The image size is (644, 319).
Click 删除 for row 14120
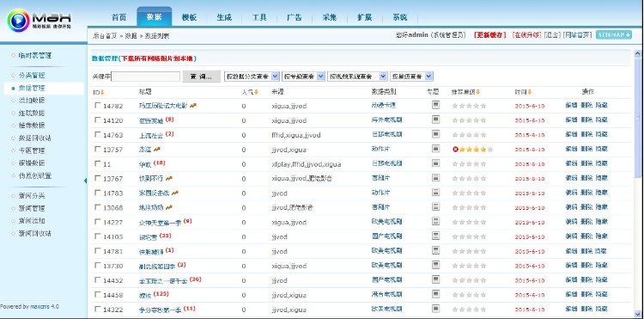click(586, 120)
